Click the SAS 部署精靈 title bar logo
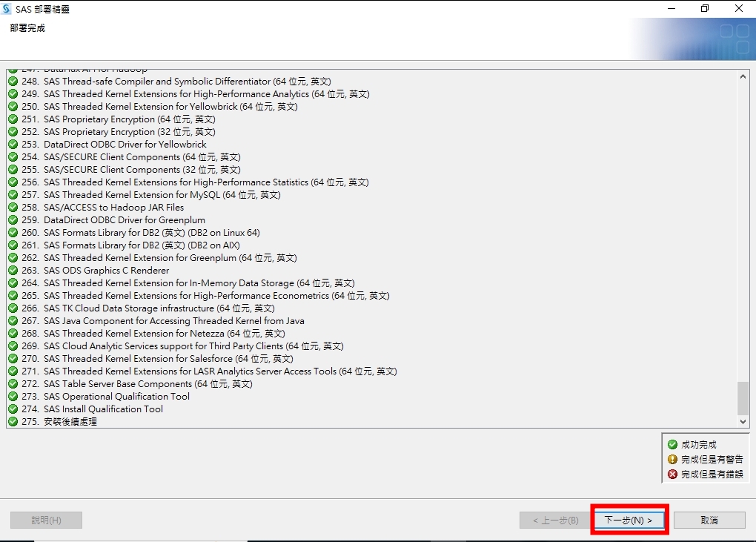The image size is (756, 542). click(x=6, y=9)
